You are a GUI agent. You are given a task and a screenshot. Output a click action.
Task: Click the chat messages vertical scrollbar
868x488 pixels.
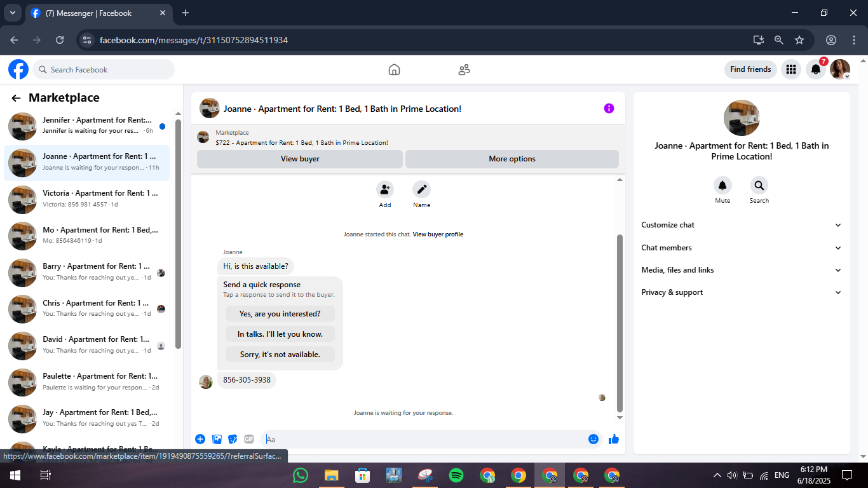pyautogui.click(x=620, y=324)
